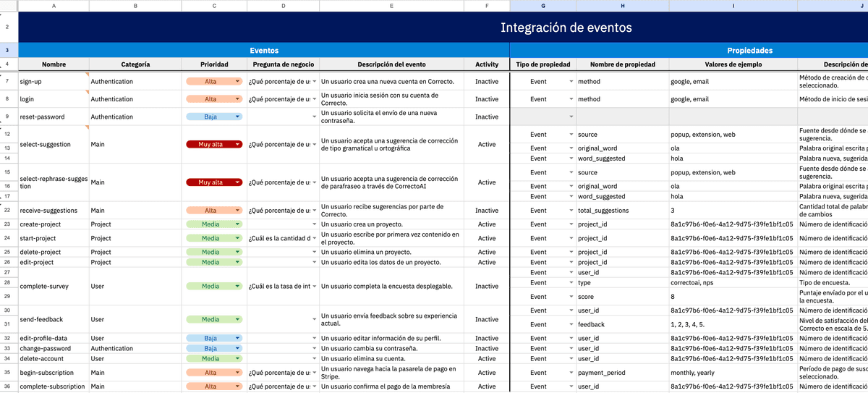Select the delete-account name cell
This screenshot has width=868, height=393.
click(54, 358)
